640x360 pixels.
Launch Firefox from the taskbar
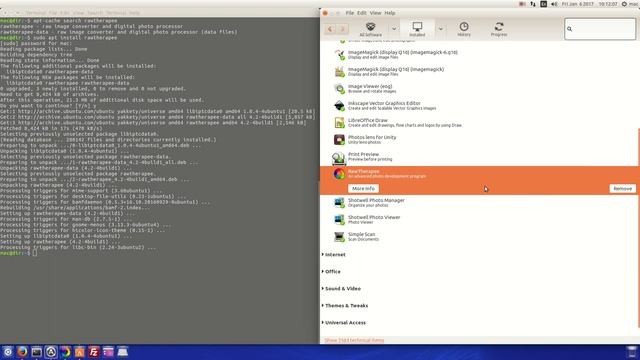[22, 352]
